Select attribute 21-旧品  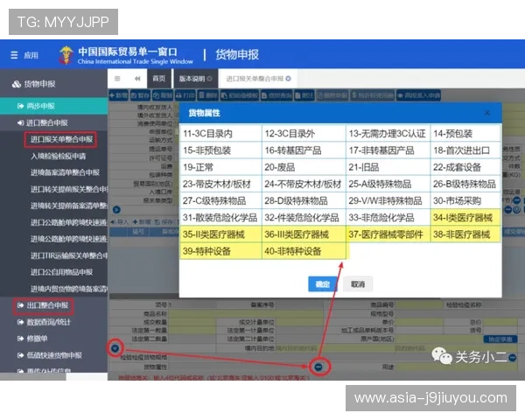(x=388, y=167)
